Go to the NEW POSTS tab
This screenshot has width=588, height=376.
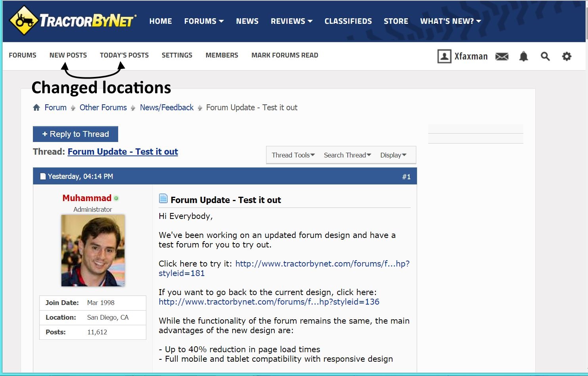68,55
